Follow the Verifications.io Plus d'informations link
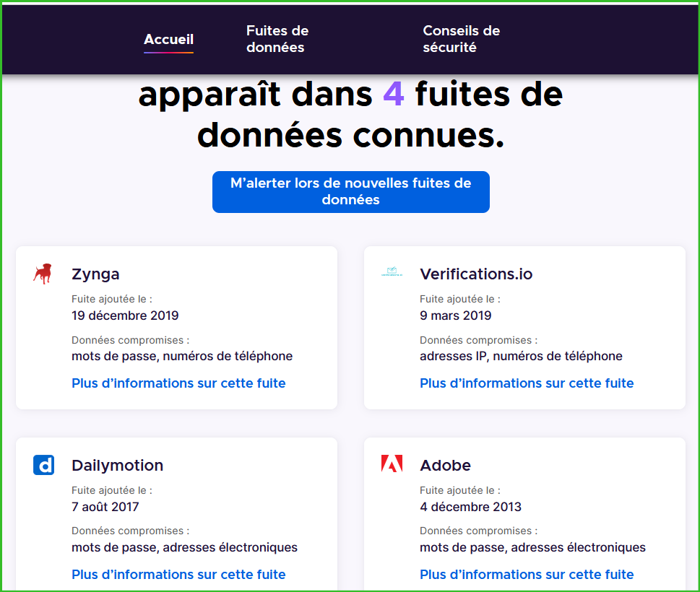This screenshot has height=592, width=700. click(527, 383)
